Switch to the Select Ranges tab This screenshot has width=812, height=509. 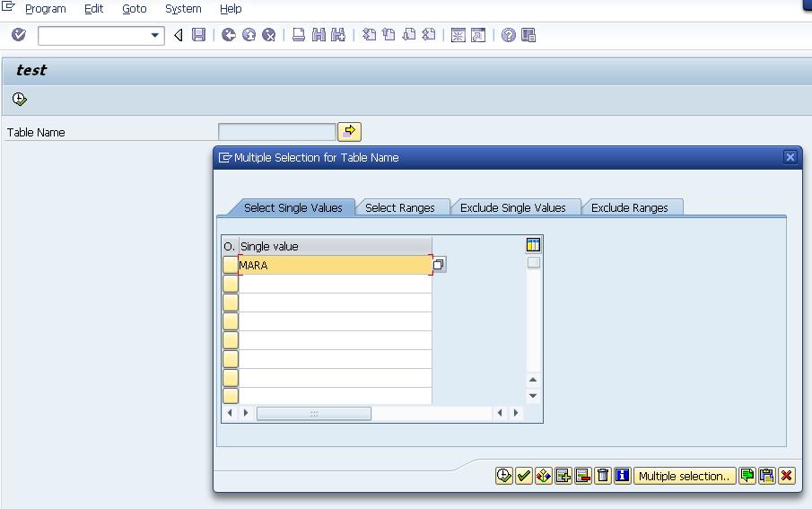coord(400,207)
